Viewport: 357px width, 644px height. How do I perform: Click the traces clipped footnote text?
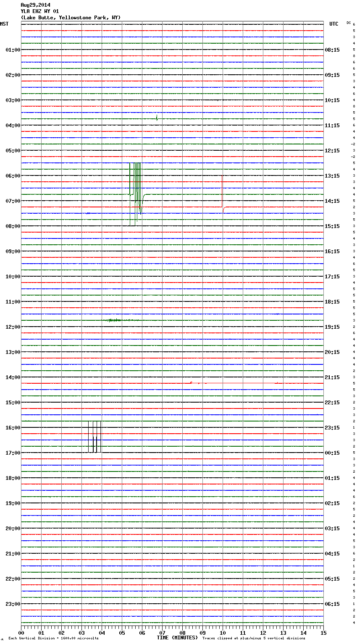pos(254,639)
